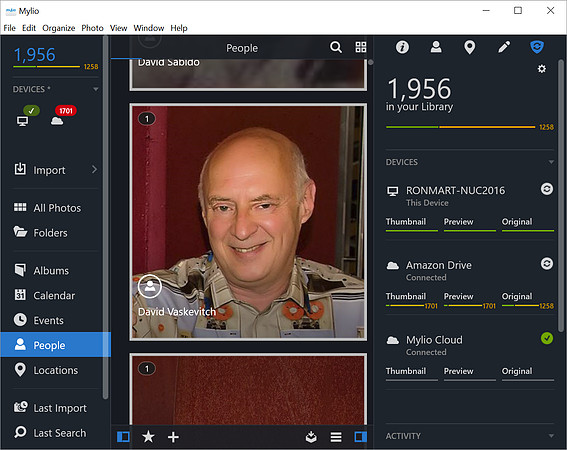This screenshot has width=567, height=450.
Task: Click the import tray icon in the bottom bar
Action: click(311, 437)
